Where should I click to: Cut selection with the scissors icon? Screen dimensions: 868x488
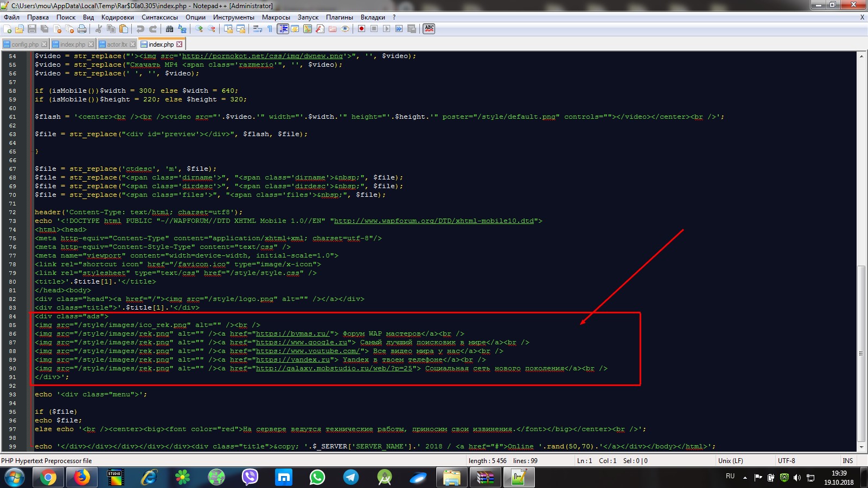coord(98,29)
